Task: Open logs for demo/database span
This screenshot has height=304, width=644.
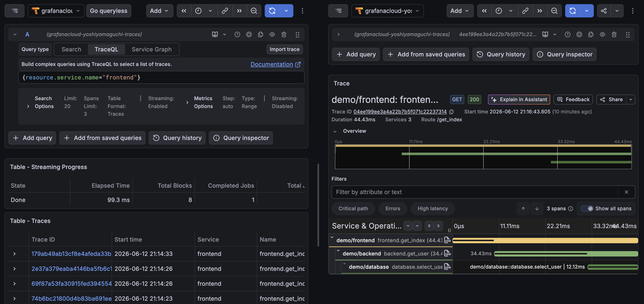Action: (448, 266)
